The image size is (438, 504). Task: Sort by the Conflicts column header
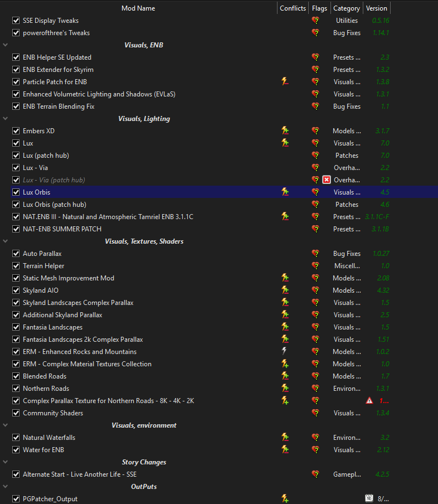[x=293, y=8]
